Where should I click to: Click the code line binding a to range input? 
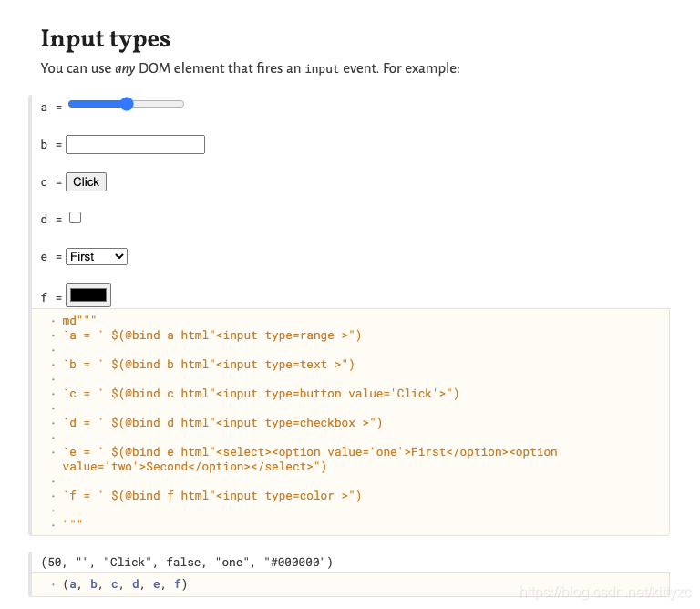(x=212, y=335)
